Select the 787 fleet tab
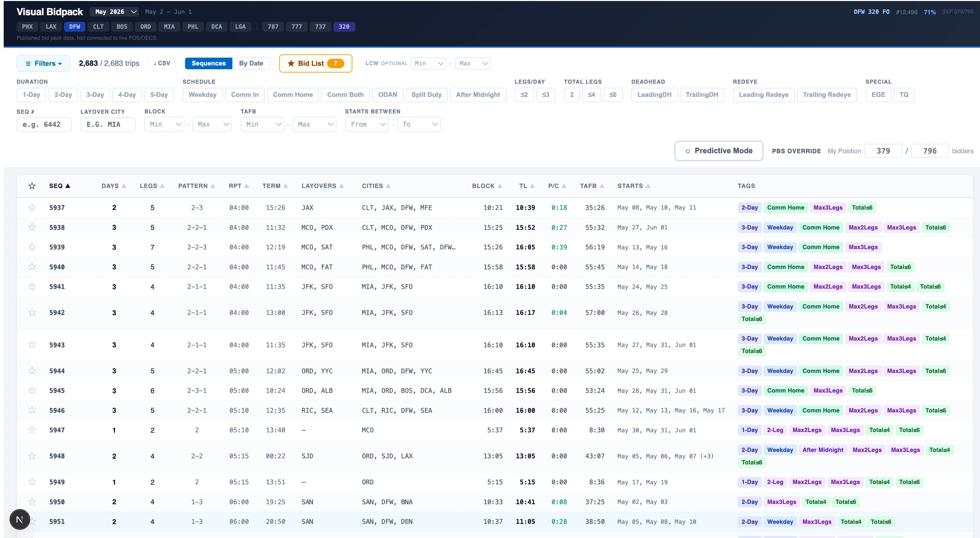 click(x=273, y=27)
